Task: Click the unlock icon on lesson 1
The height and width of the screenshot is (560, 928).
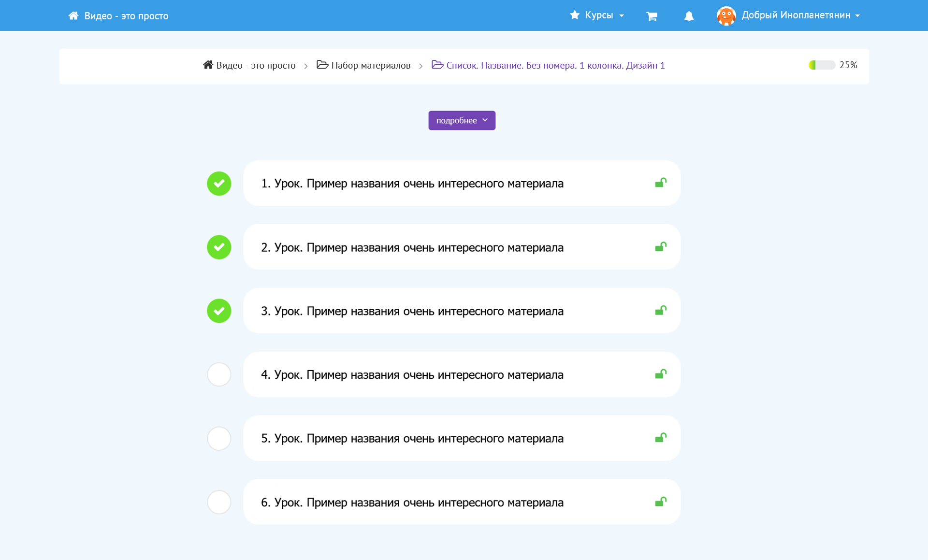Action: [x=660, y=183]
